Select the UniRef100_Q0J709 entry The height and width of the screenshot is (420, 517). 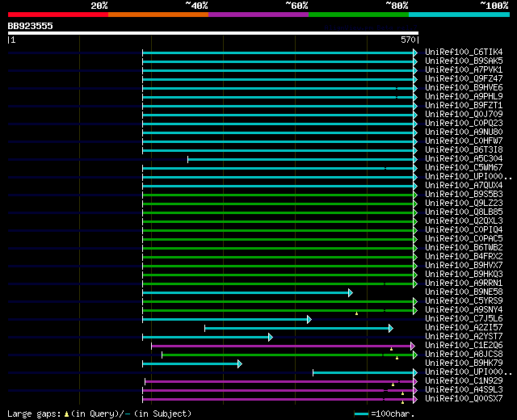coord(464,115)
